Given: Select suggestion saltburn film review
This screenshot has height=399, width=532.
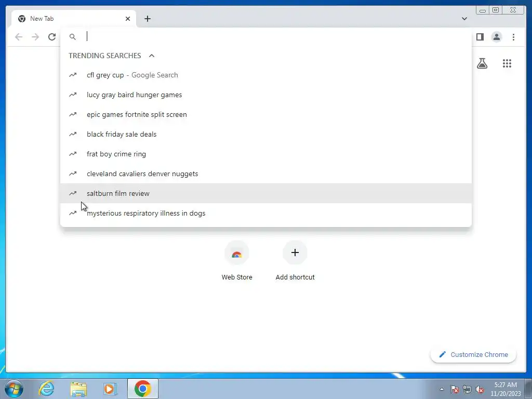Looking at the screenshot, I should [265, 193].
